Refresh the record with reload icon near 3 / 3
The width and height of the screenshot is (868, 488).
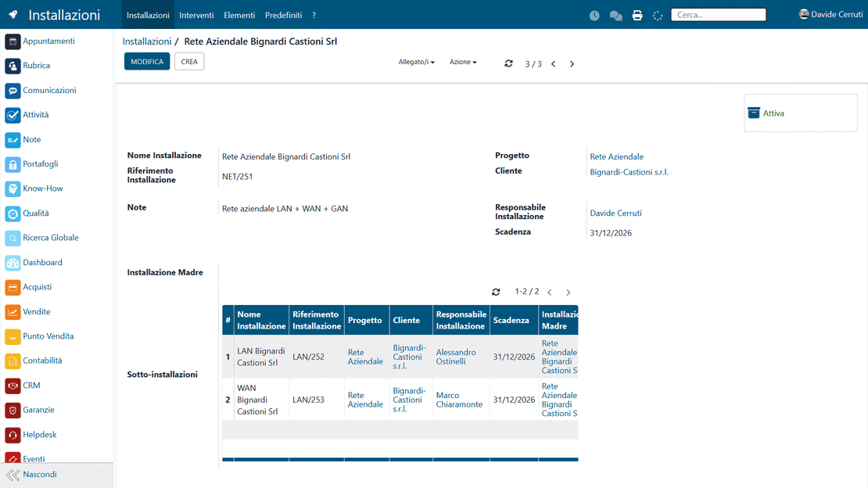[509, 63]
